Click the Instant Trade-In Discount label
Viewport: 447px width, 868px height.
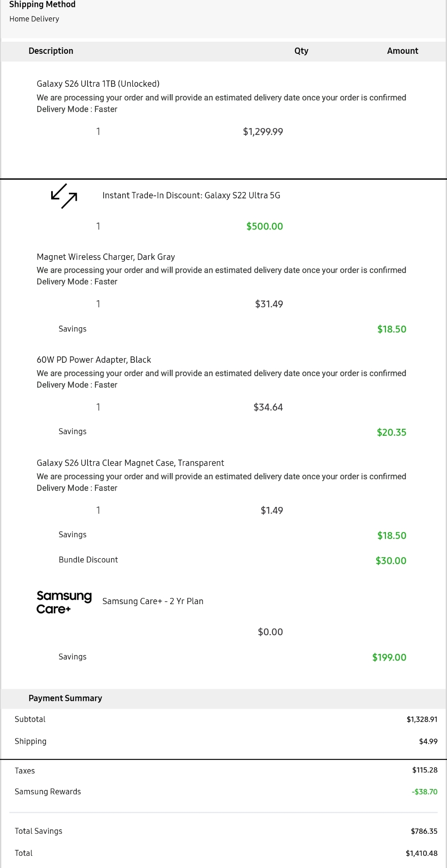click(191, 196)
